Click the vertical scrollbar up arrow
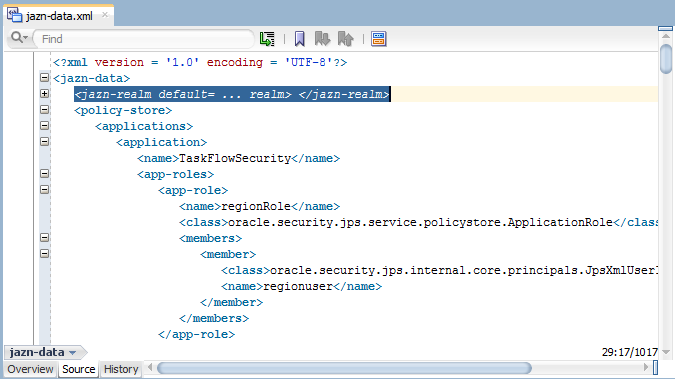675x379 pixels. click(666, 37)
